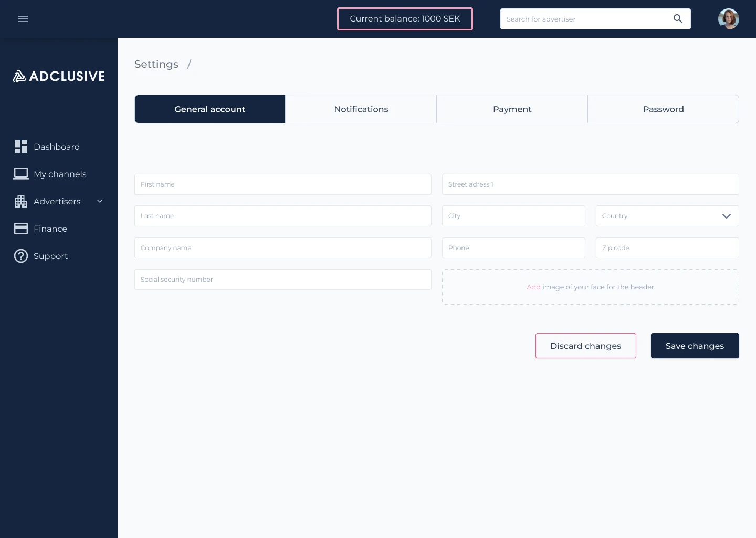
Task: Open the hamburger menu icon
Action: click(x=23, y=19)
